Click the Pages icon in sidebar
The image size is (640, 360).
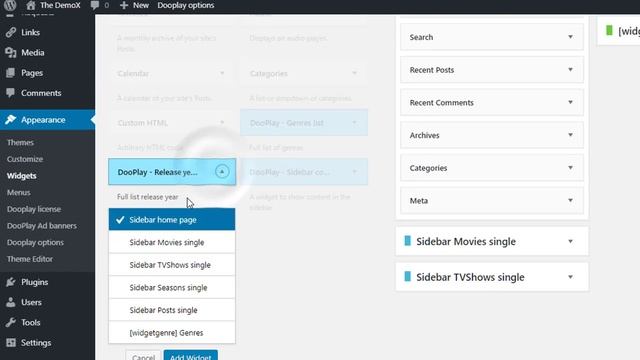point(11,73)
